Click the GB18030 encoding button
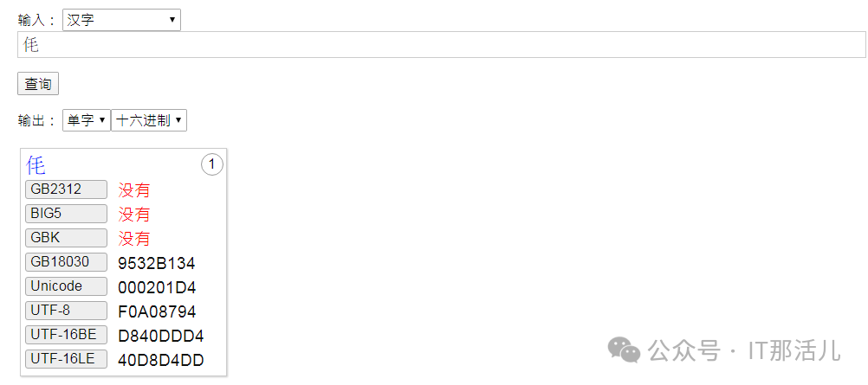Screen dimensions: 868x385 (x=66, y=261)
